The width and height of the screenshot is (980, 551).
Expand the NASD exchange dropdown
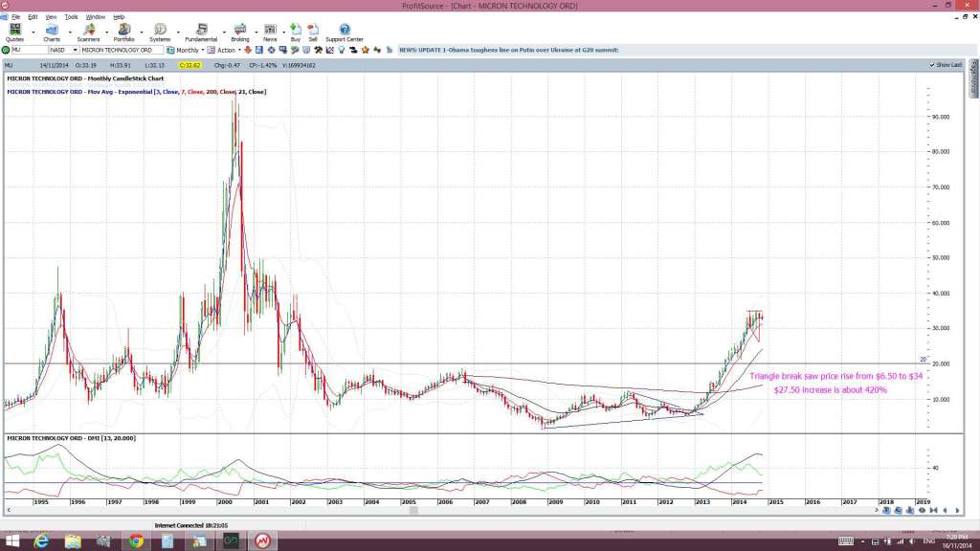pos(75,50)
